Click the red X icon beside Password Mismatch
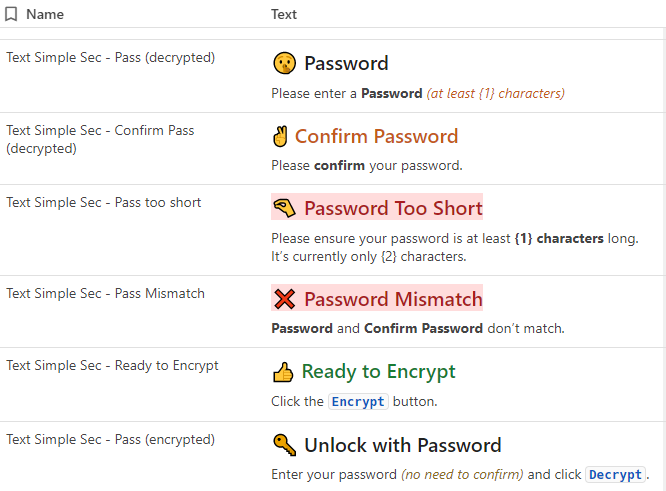 (285, 299)
